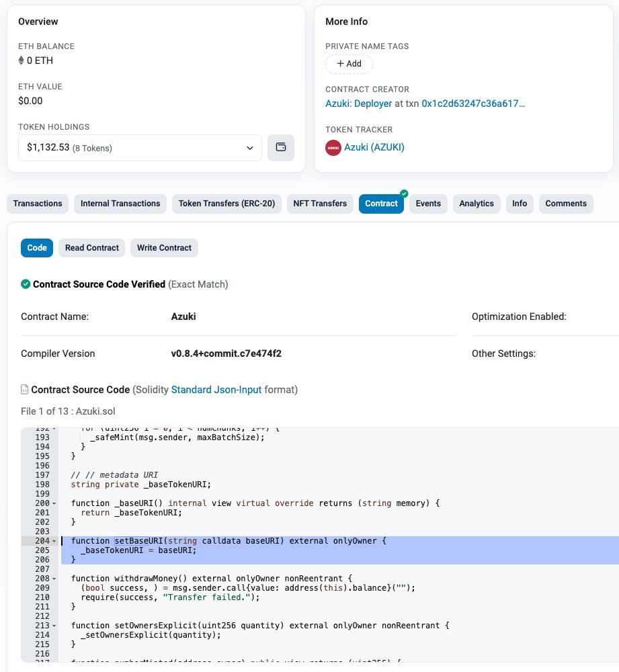Click the $0.00 ETH value
Viewport: 619px width, 672px height.
pyautogui.click(x=30, y=101)
